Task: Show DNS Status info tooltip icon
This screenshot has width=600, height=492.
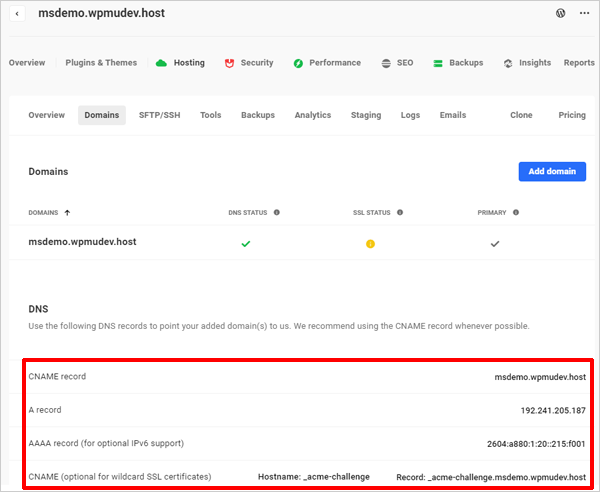Action: pos(277,212)
